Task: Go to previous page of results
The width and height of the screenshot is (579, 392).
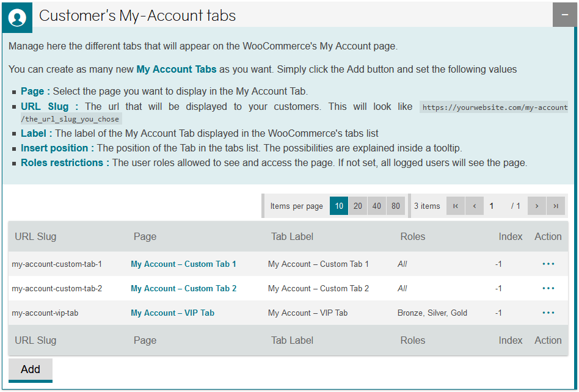Action: (x=475, y=206)
